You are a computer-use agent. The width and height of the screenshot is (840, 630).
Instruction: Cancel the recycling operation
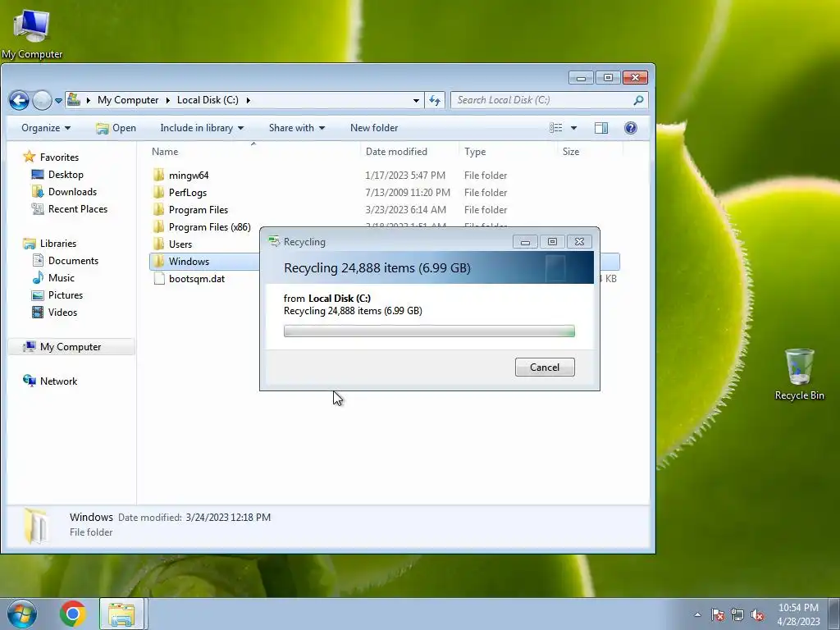point(545,367)
